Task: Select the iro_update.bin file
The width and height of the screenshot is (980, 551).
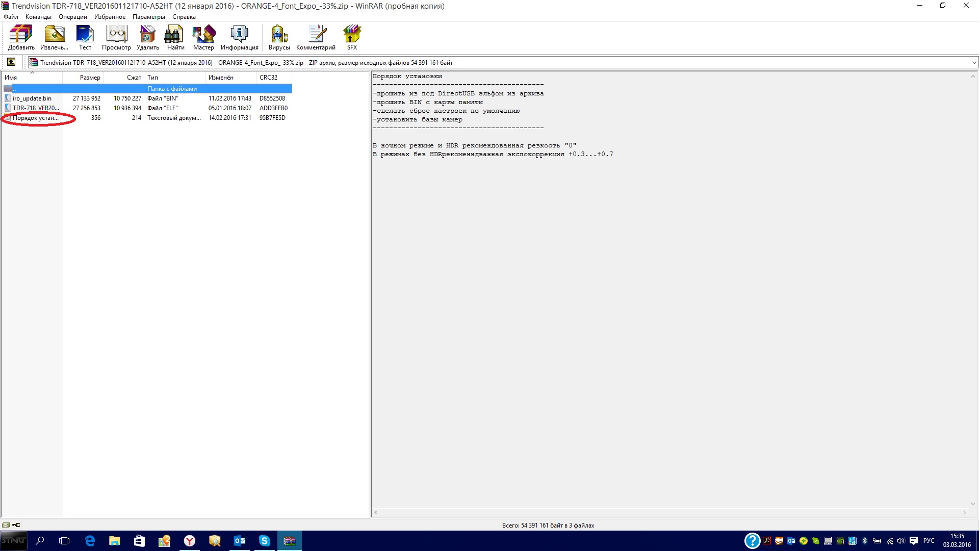Action: 32,98
